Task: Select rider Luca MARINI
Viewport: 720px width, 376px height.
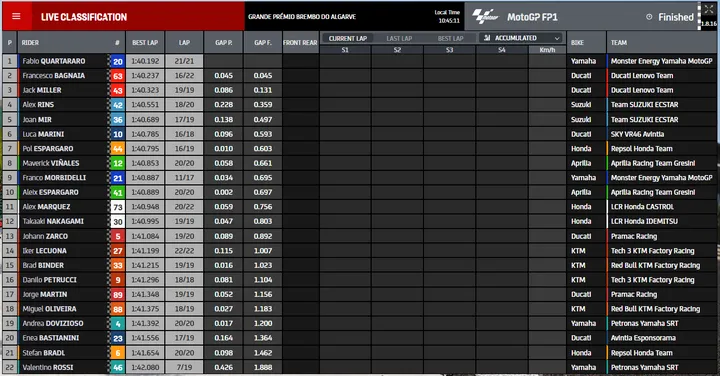Action: (43, 134)
